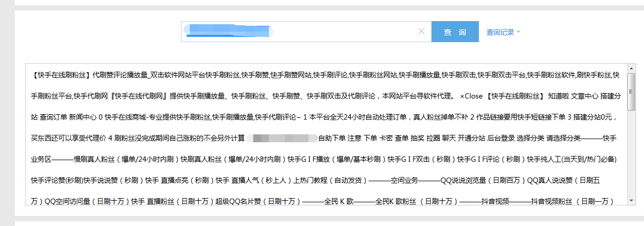Image resolution: width=644 pixels, height=226 pixels.
Task: Click the scrollbar up arrow in results box
Action: [631, 68]
